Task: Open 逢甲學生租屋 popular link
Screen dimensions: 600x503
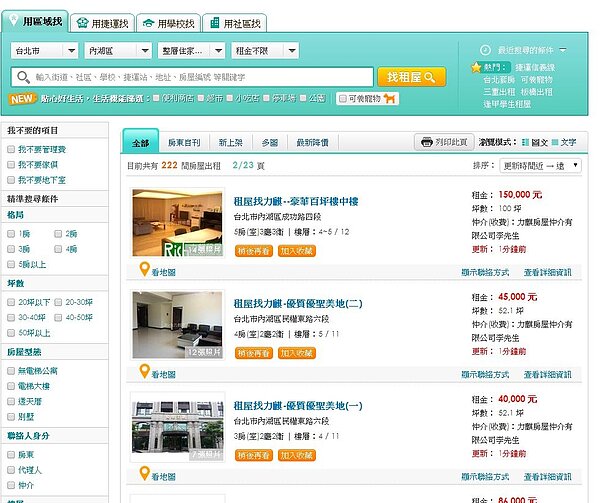Action: pyautogui.click(x=507, y=104)
